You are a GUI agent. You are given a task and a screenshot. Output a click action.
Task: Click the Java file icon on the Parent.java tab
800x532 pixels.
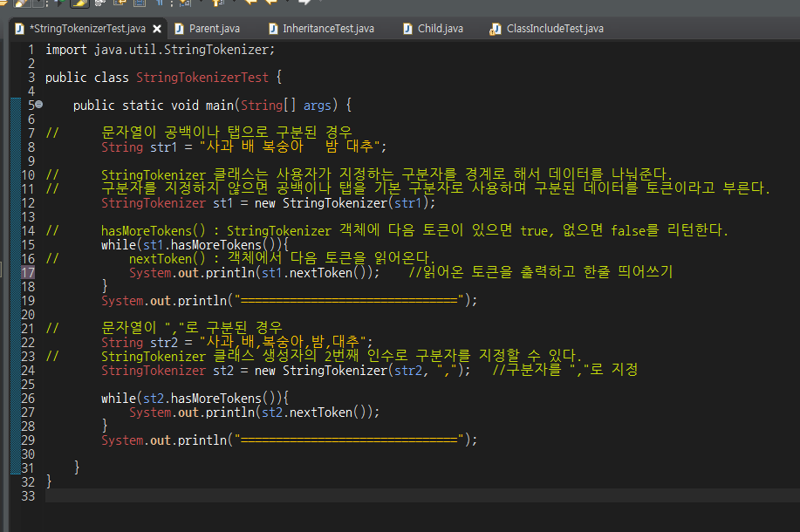[x=179, y=29]
